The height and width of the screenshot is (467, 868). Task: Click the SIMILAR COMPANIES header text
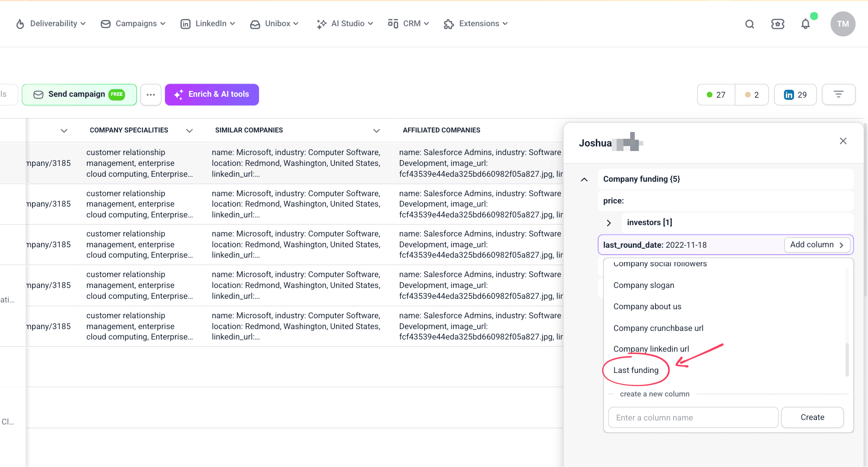(x=249, y=130)
